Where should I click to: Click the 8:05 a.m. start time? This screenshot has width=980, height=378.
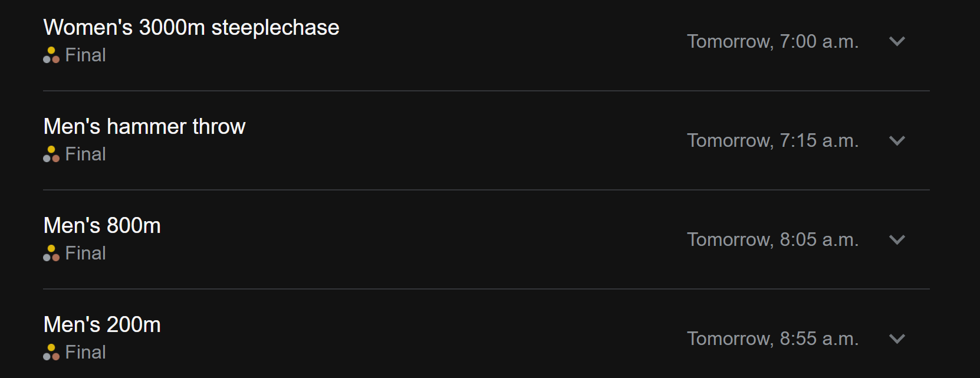(x=772, y=239)
